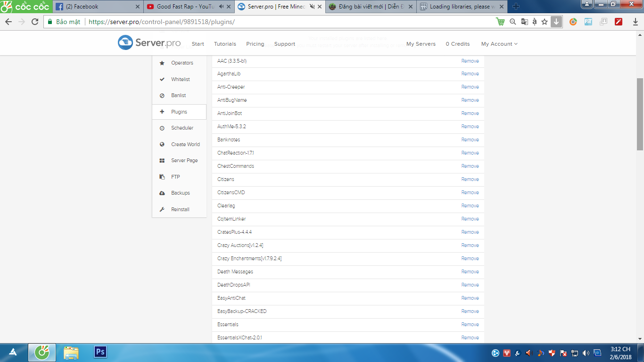
Task: Switch to the Đăng bài viết mới tab
Action: (x=371, y=7)
